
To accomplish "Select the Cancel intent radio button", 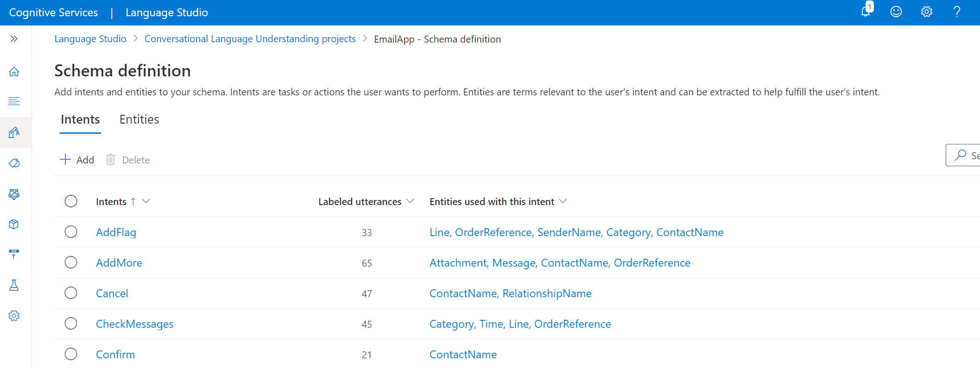I will 71,293.
